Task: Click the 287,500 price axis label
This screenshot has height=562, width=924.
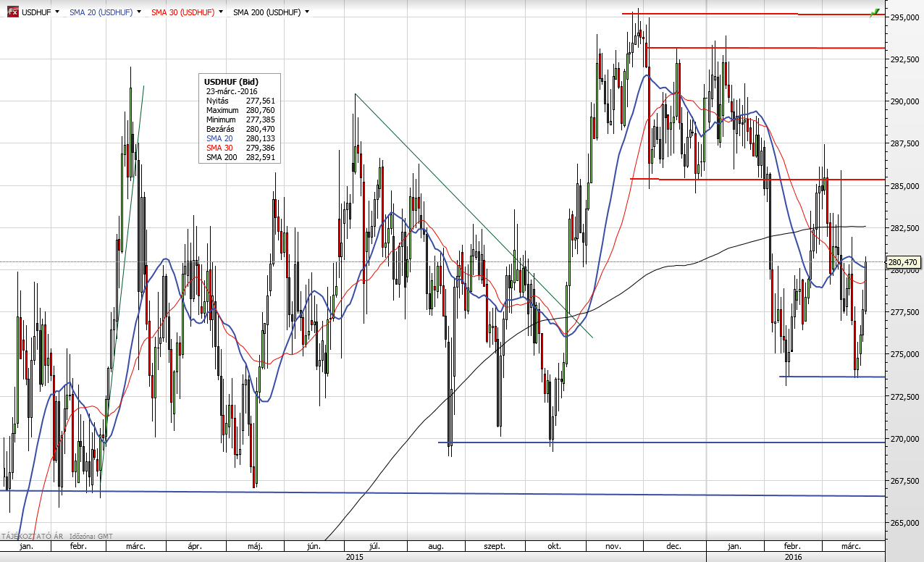Action: [x=905, y=144]
